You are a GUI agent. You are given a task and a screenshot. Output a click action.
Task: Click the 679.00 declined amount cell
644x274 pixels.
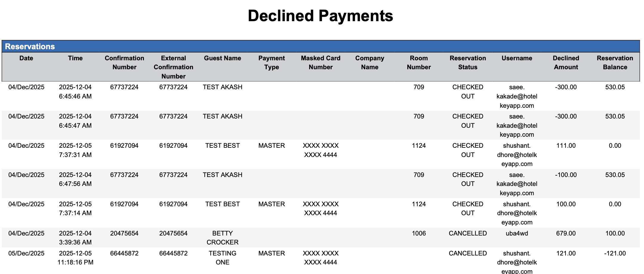pyautogui.click(x=566, y=233)
